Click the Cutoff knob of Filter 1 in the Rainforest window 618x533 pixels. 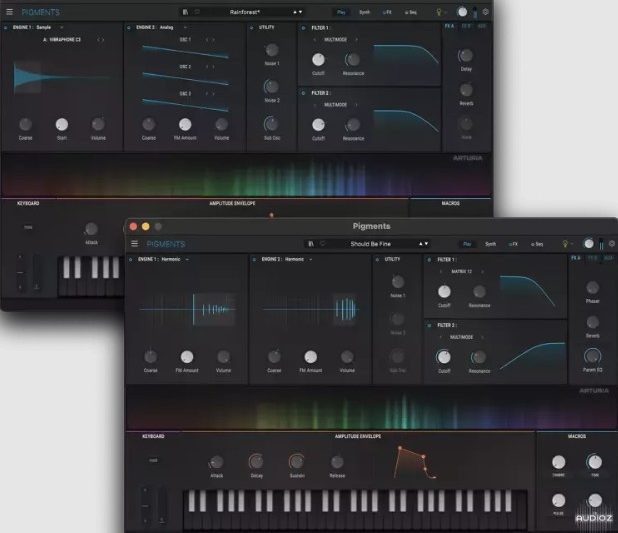pyautogui.click(x=318, y=60)
